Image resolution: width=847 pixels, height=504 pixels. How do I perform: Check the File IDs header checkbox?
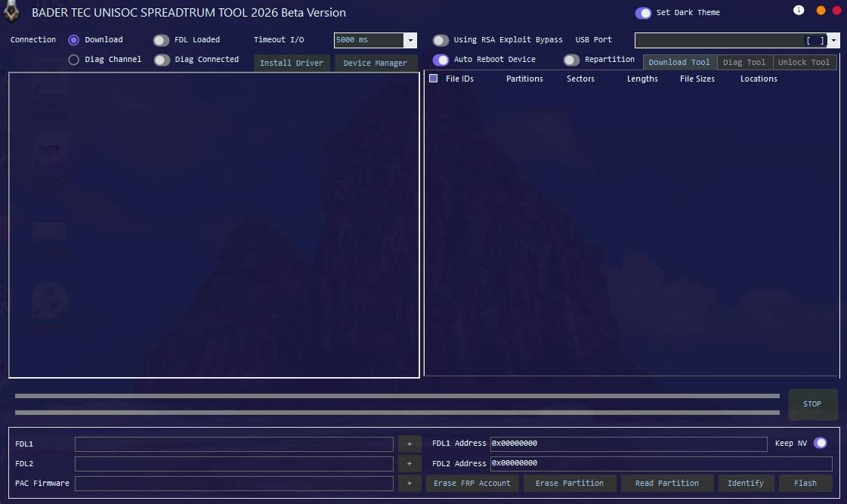(433, 78)
